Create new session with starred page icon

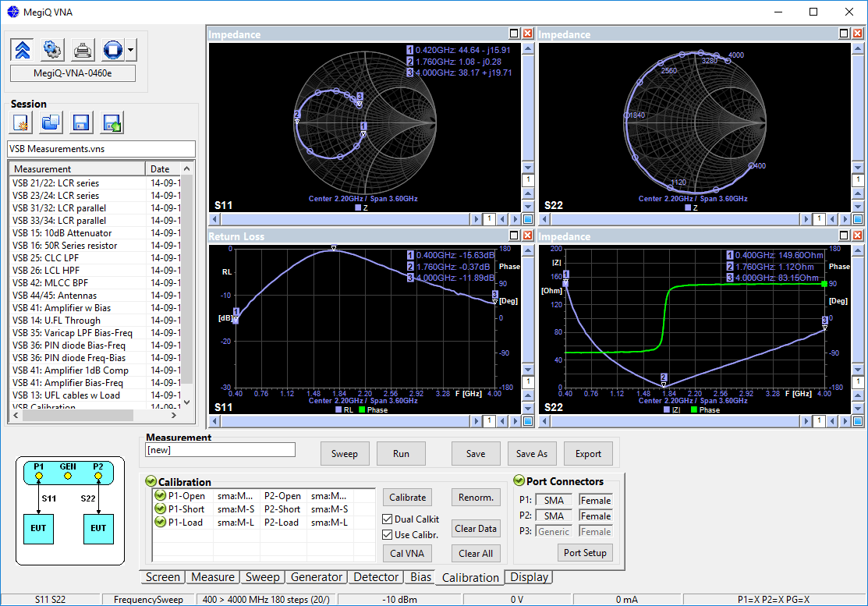point(21,122)
